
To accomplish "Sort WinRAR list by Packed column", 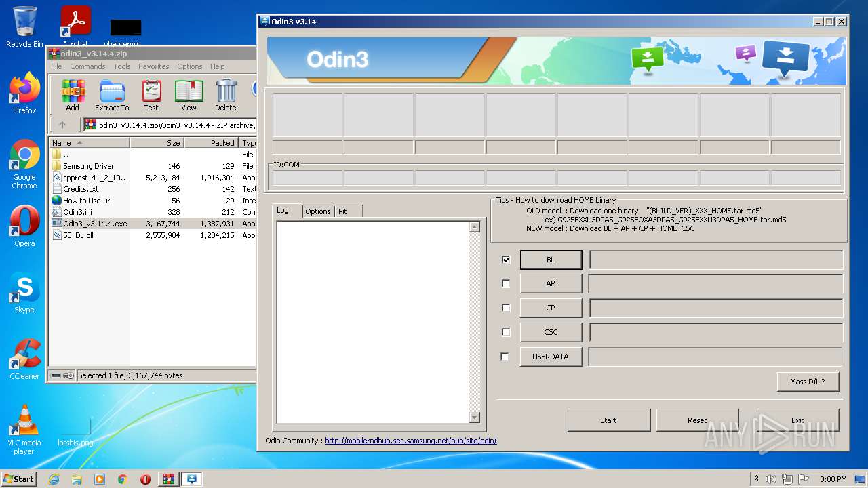I will coord(212,143).
